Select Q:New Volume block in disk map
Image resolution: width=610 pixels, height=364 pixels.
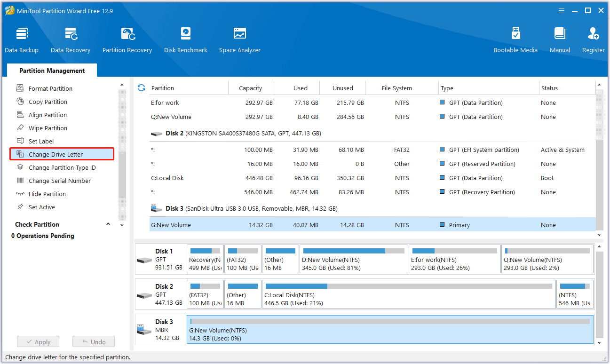(547, 259)
